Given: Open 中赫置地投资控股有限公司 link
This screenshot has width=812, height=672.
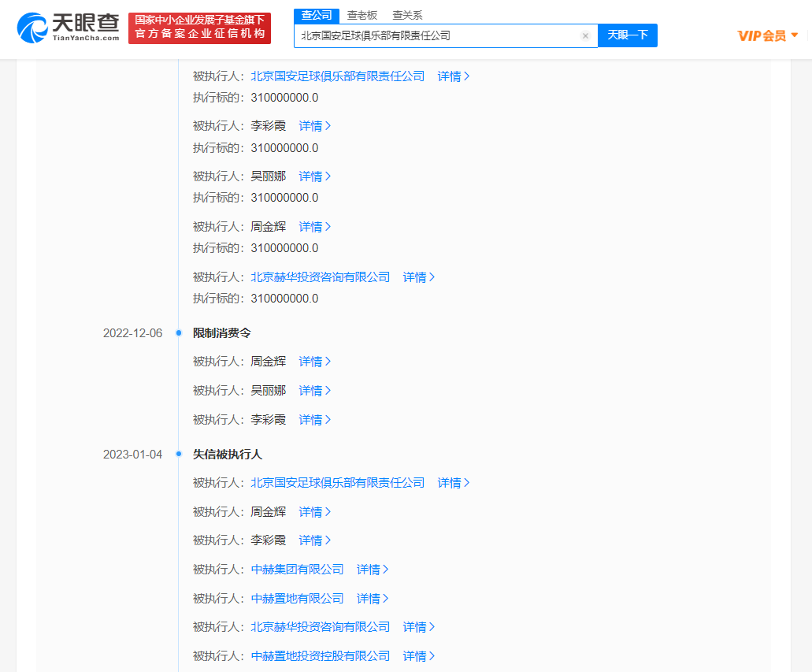Looking at the screenshot, I should tap(320, 656).
